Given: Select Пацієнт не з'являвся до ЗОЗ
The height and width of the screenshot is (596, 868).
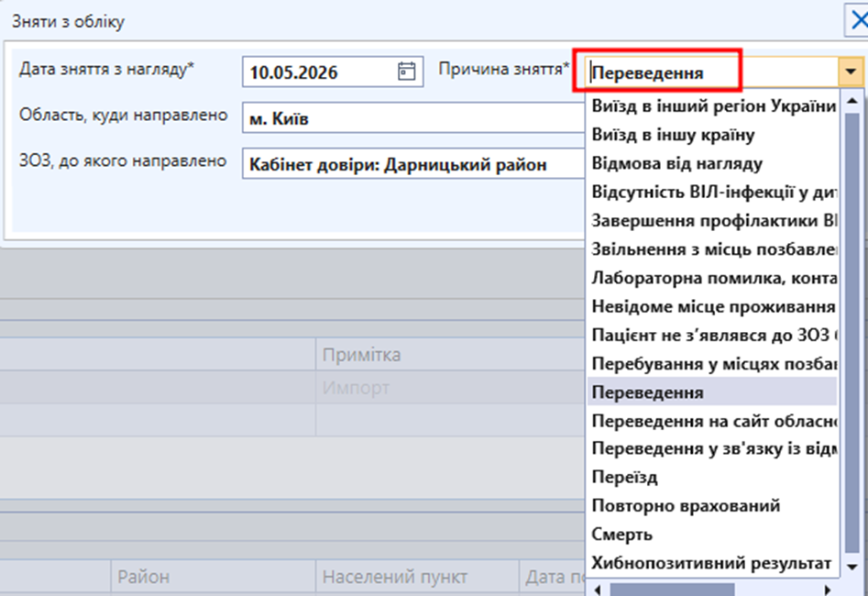Looking at the screenshot, I should coord(713,335).
